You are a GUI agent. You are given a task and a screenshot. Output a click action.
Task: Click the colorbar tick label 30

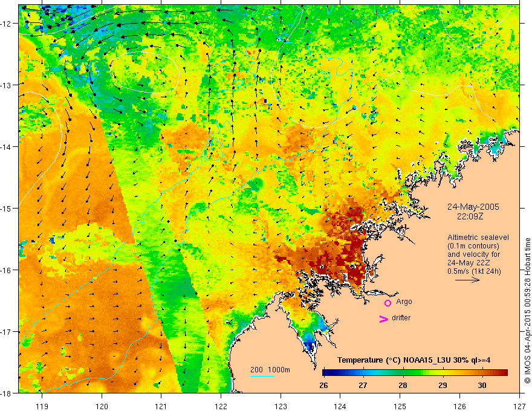click(482, 385)
